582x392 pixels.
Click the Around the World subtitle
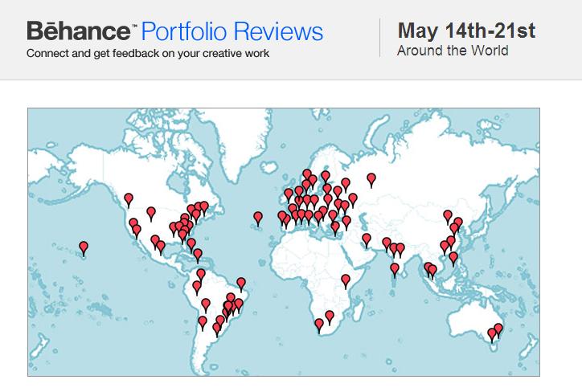point(453,51)
